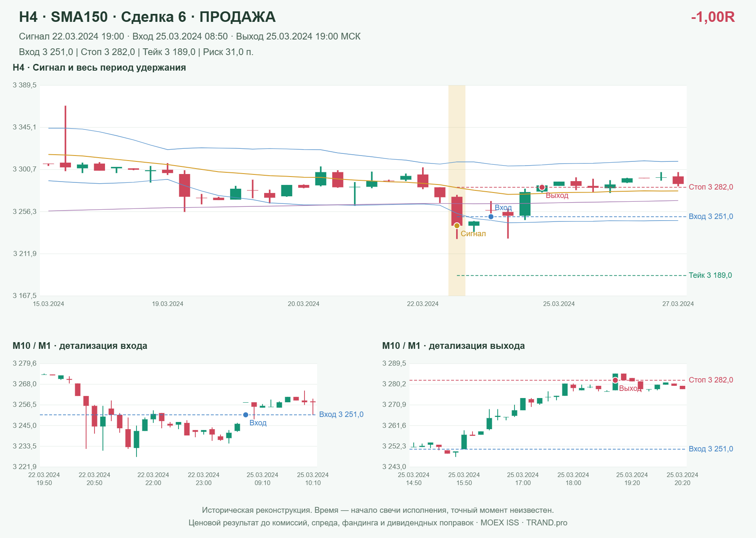Click heading "M10 / M1 · детализация выхода"
This screenshot has height=538, width=756.
pyautogui.click(x=454, y=346)
